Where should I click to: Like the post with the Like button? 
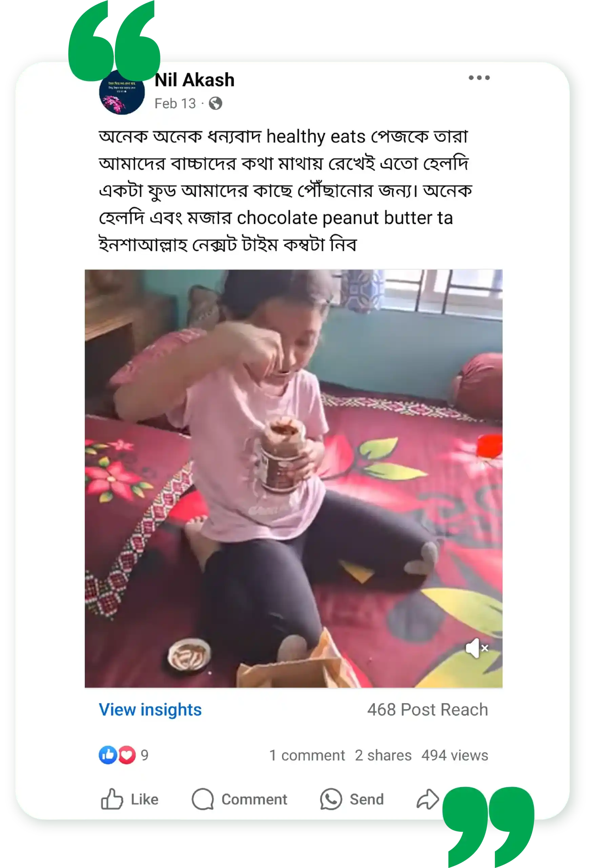[x=129, y=799]
